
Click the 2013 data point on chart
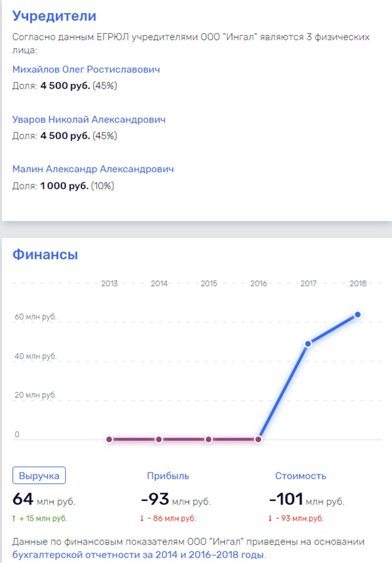coord(109,439)
